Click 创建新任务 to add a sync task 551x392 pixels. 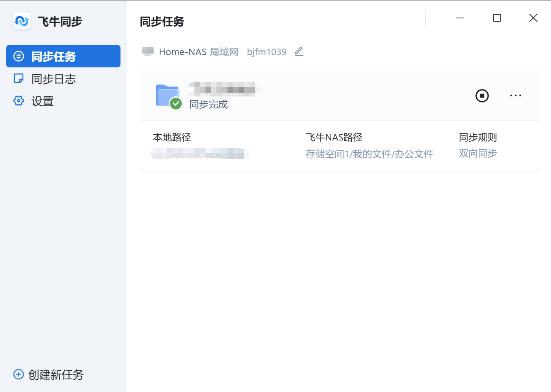(x=49, y=374)
